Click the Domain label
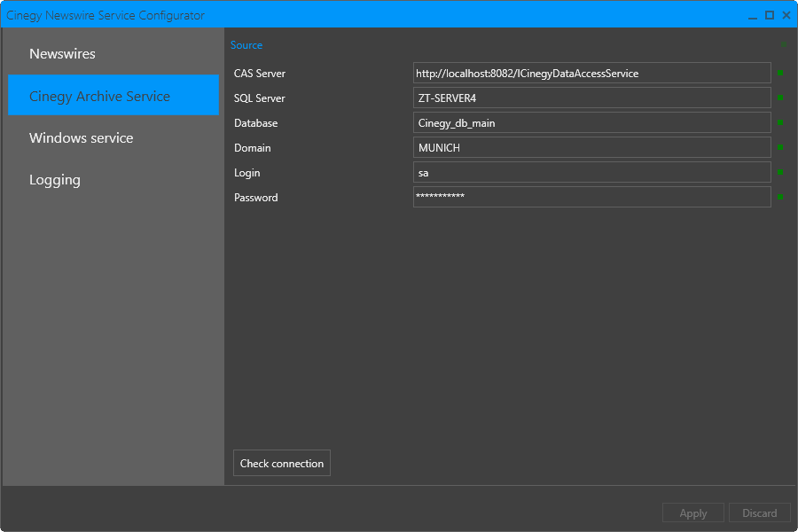Viewport: 798px width, 532px height. pos(253,148)
